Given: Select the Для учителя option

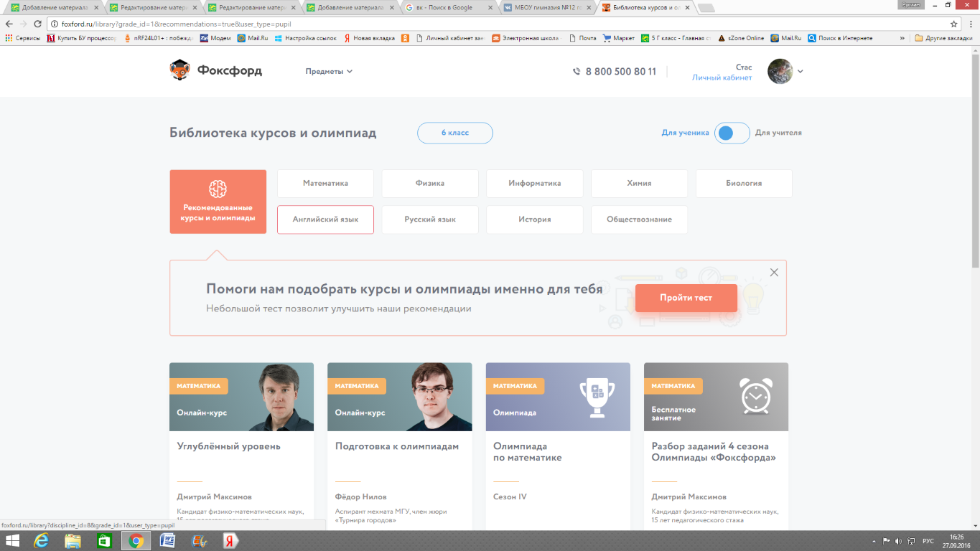Looking at the screenshot, I should 778,133.
